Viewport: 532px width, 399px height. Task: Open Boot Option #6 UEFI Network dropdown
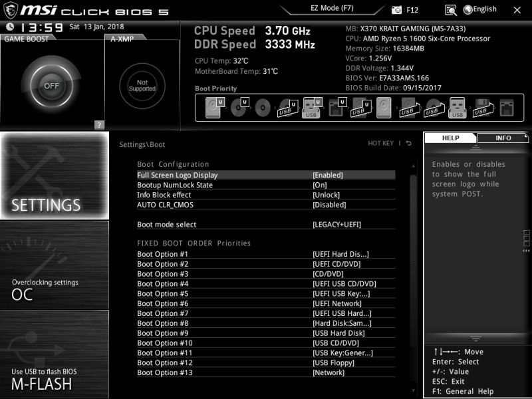pyautogui.click(x=337, y=303)
